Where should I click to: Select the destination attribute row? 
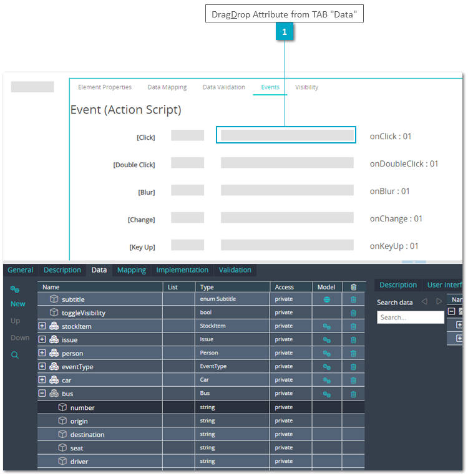coord(201,434)
